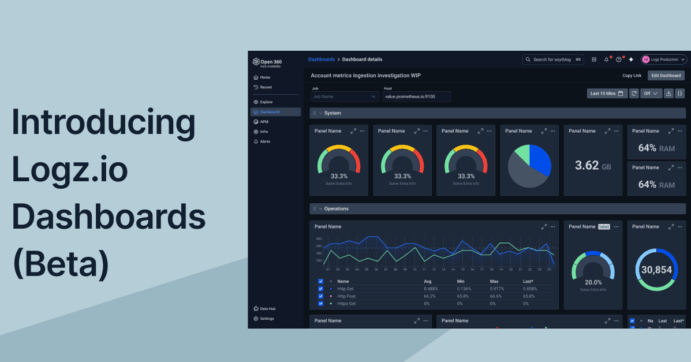Go to Dashboards breadcrumb link

coord(321,59)
